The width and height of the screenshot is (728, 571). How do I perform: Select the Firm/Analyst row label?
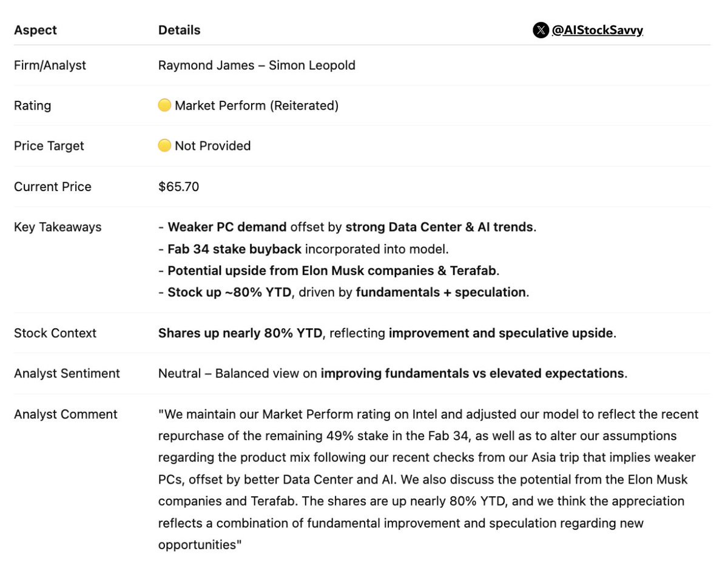click(x=50, y=65)
